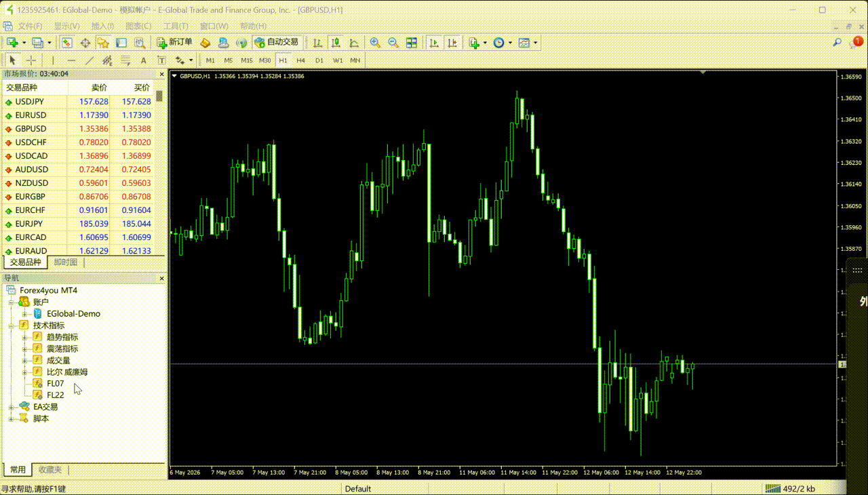
Task: Switch timeframe to M1
Action: tap(210, 60)
